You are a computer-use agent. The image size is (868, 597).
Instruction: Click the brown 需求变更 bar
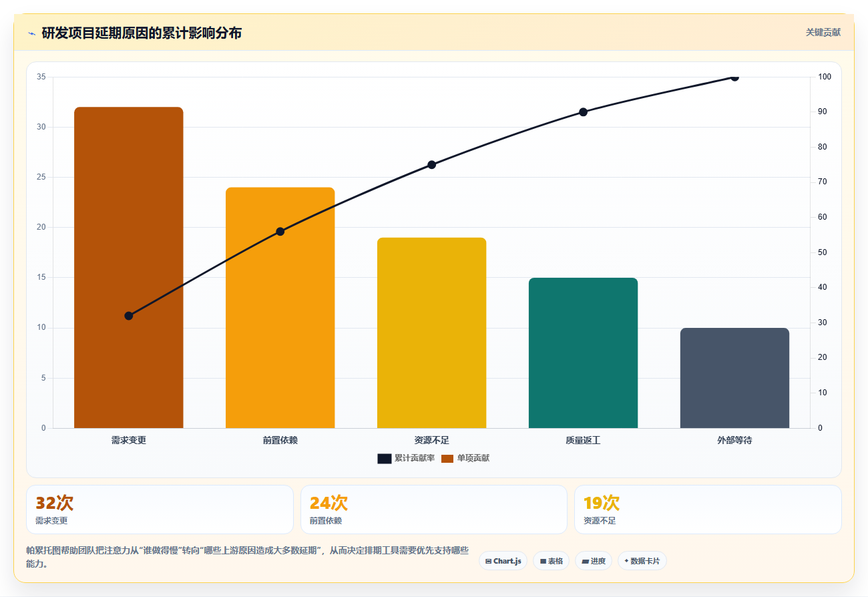click(128, 267)
